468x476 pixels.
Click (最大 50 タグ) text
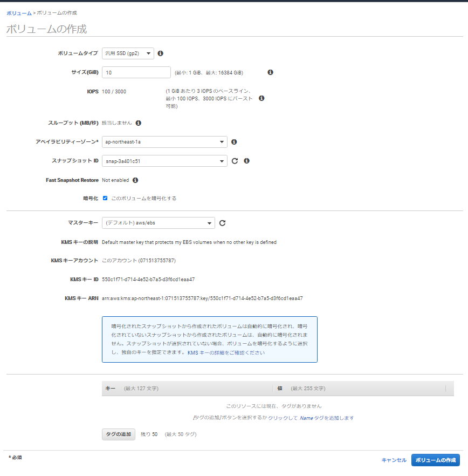181,434
